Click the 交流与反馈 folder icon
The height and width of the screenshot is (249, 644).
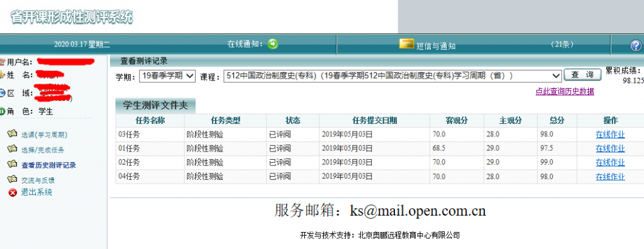click(13, 180)
